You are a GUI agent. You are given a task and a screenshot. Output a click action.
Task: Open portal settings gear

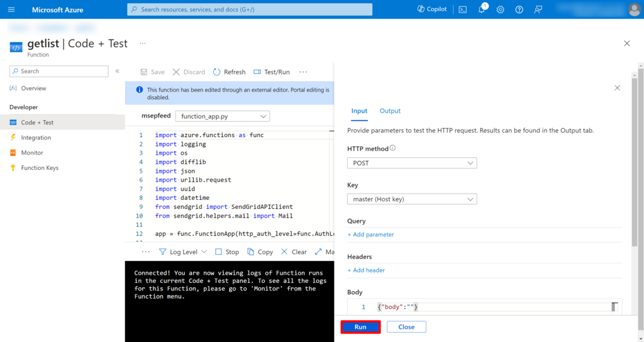pyautogui.click(x=500, y=9)
